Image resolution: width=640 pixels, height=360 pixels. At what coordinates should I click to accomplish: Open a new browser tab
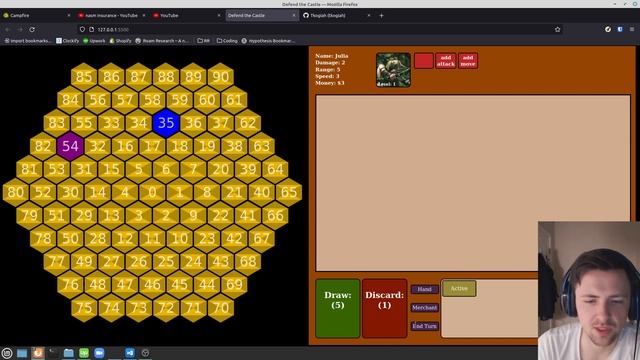382,16
